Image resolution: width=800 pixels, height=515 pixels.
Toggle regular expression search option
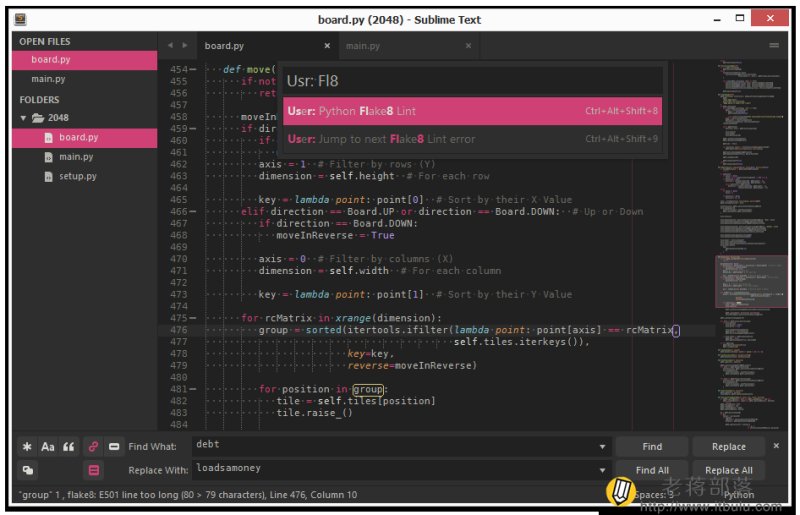click(27, 447)
